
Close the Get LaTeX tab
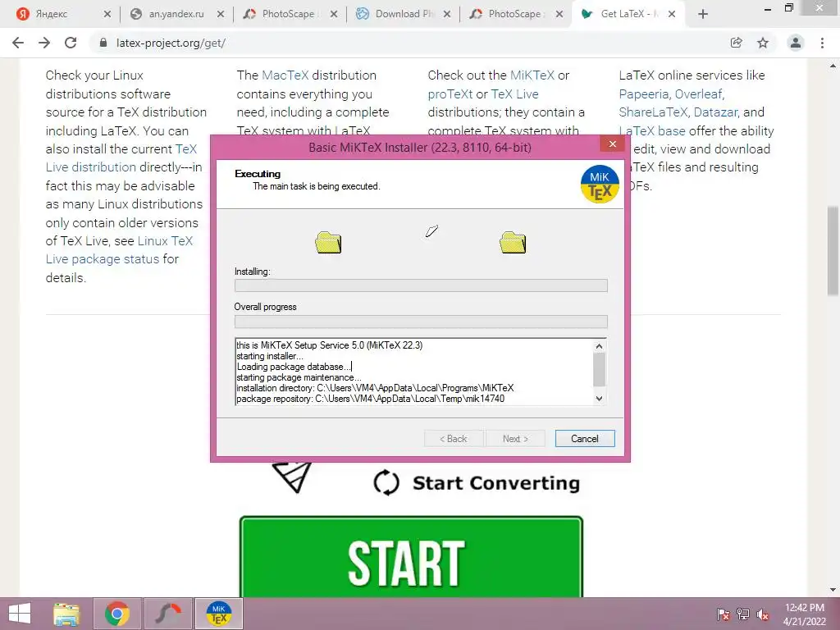[x=672, y=15]
